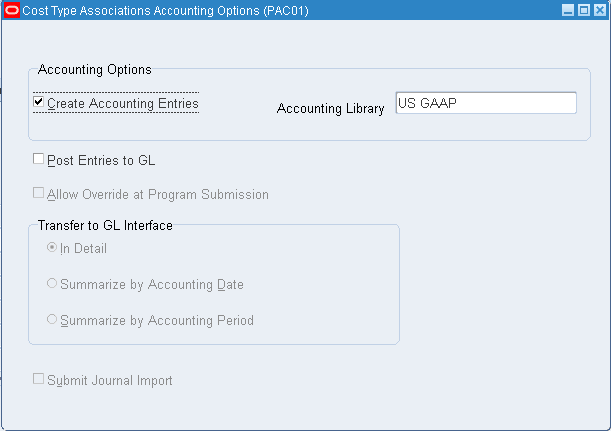Click the 'In Detail' option label text
This screenshot has height=431, width=611.
(83, 249)
